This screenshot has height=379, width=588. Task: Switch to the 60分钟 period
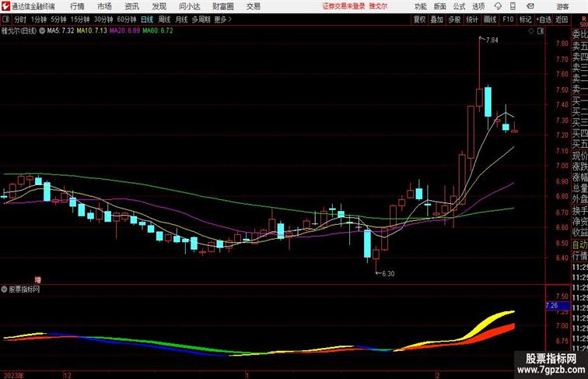[x=127, y=19]
